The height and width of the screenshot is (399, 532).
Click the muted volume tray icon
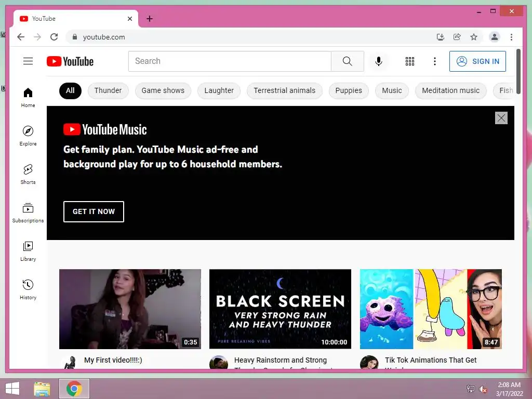(483, 389)
